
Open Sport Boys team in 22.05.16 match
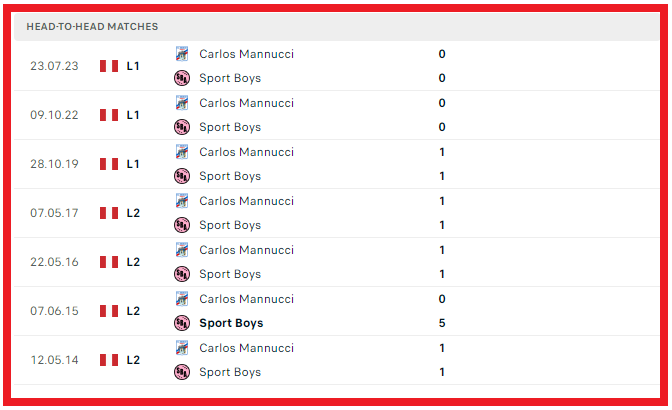click(230, 274)
